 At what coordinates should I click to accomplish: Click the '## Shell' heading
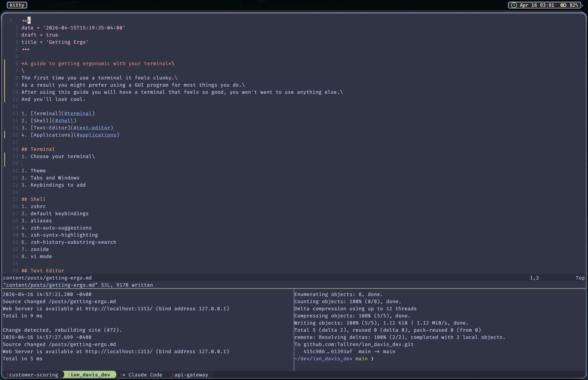point(34,199)
